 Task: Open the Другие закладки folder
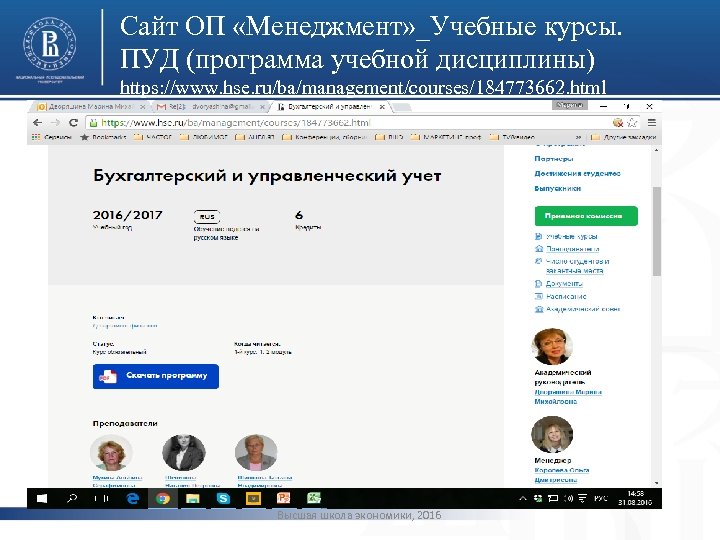[x=623, y=137]
